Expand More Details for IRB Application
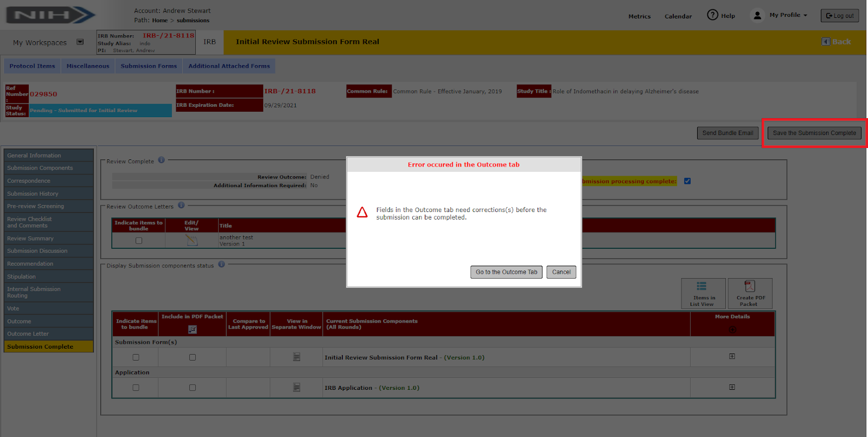Viewport: 868px width, 437px height. (x=732, y=387)
